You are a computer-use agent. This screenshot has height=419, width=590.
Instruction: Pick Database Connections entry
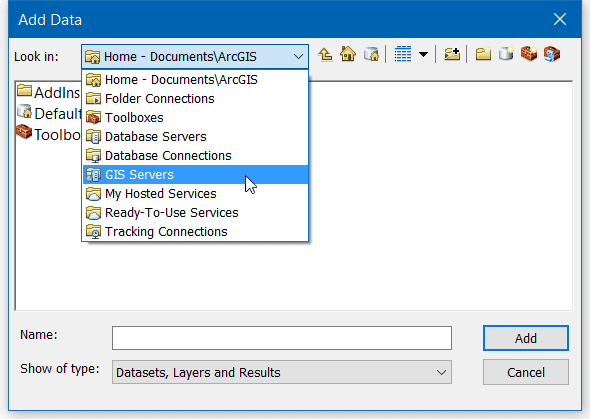click(x=195, y=155)
